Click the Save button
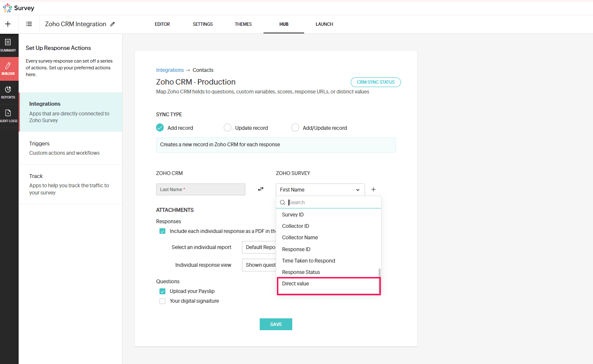This screenshot has height=364, width=593. (x=276, y=324)
